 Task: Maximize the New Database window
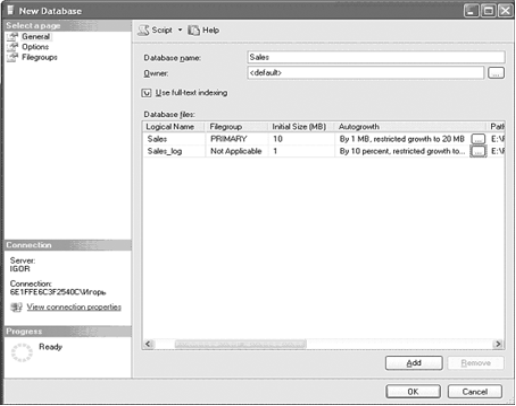488,11
